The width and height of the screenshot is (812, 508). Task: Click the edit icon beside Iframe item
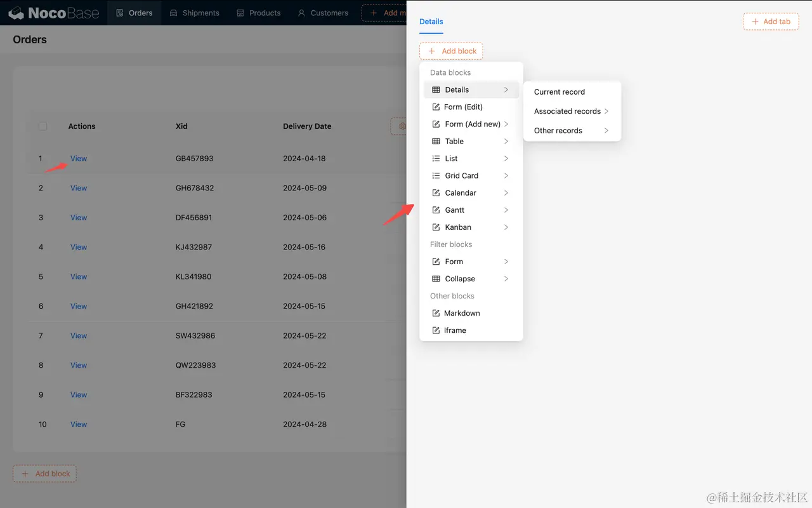click(436, 330)
